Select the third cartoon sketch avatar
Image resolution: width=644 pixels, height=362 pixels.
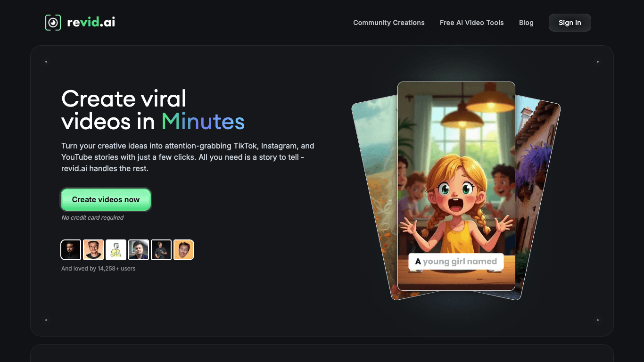(x=116, y=250)
